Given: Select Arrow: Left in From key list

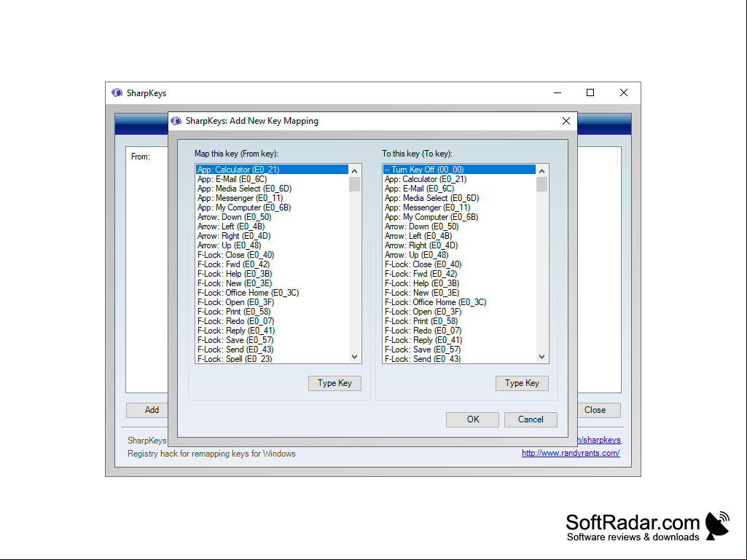Looking at the screenshot, I should pyautogui.click(x=272, y=226).
